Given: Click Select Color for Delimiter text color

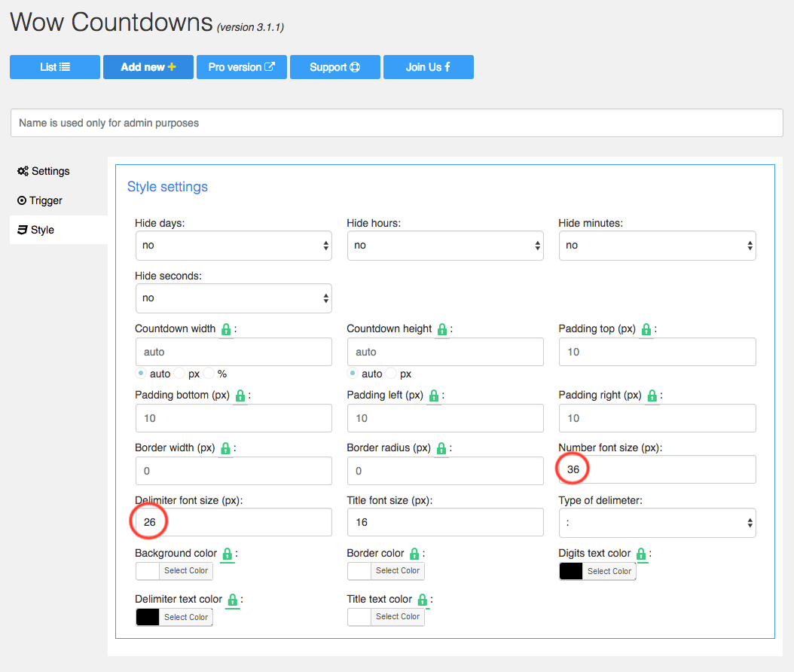Looking at the screenshot, I should click(186, 617).
